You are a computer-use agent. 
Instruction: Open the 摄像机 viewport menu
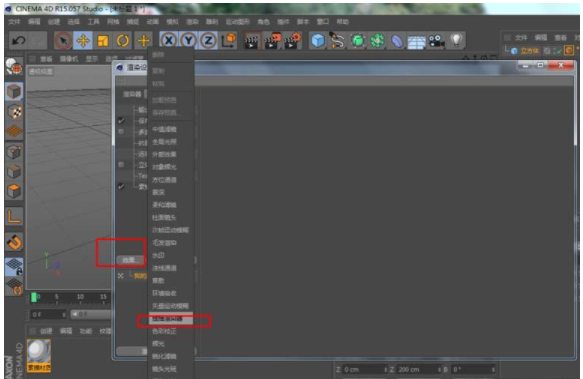click(69, 59)
